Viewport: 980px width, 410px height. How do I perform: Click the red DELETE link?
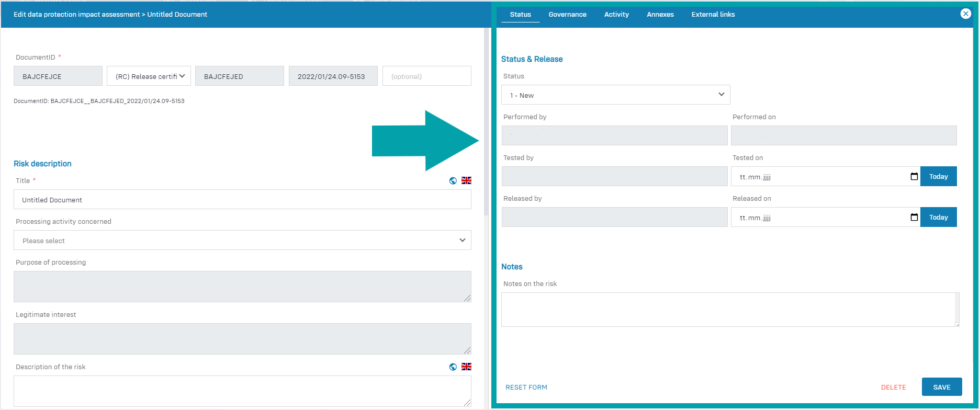pos(893,388)
